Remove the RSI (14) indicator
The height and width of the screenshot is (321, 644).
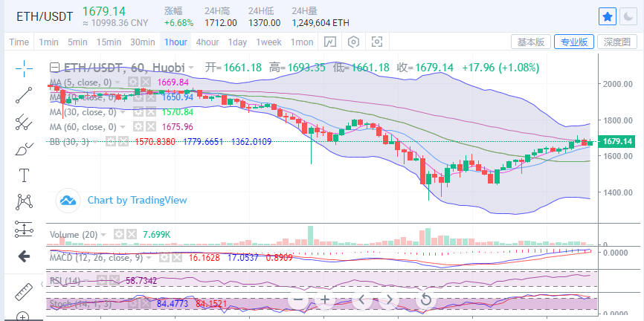[115, 281]
